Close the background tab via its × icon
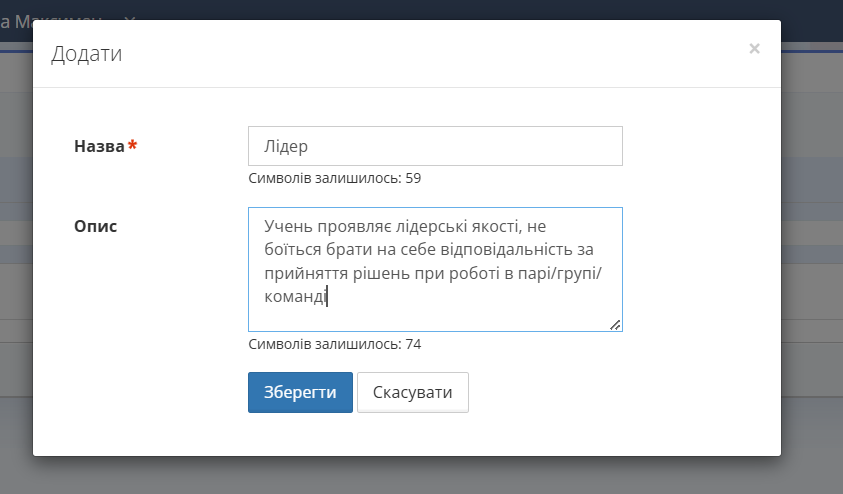 point(131,19)
